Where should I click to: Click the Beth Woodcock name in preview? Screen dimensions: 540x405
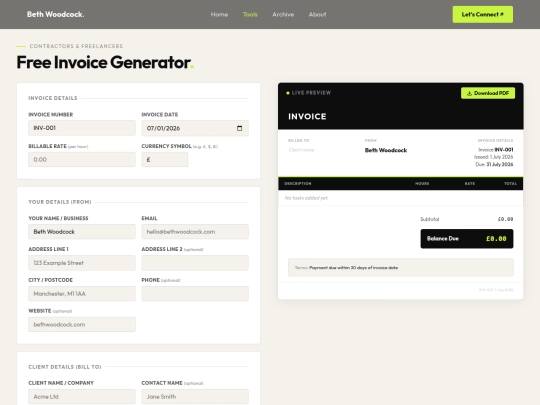pos(386,150)
